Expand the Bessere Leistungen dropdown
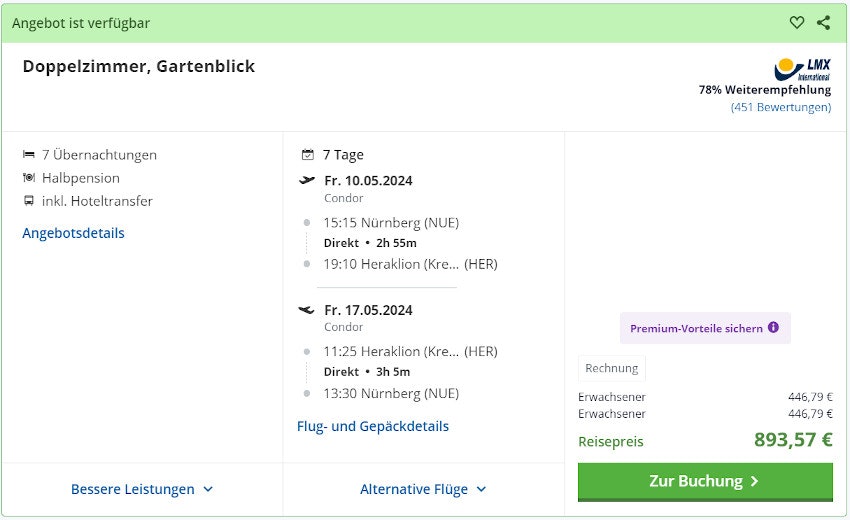The height and width of the screenshot is (520, 850). pyautogui.click(x=142, y=489)
